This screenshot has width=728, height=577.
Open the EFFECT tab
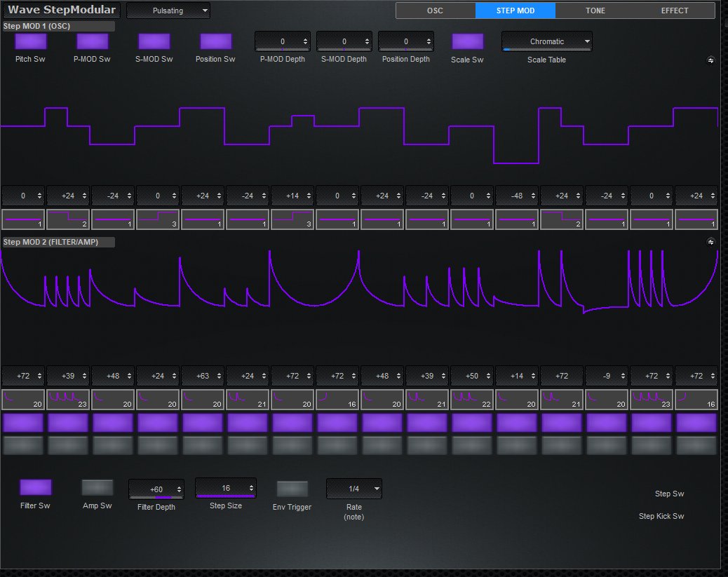point(675,11)
